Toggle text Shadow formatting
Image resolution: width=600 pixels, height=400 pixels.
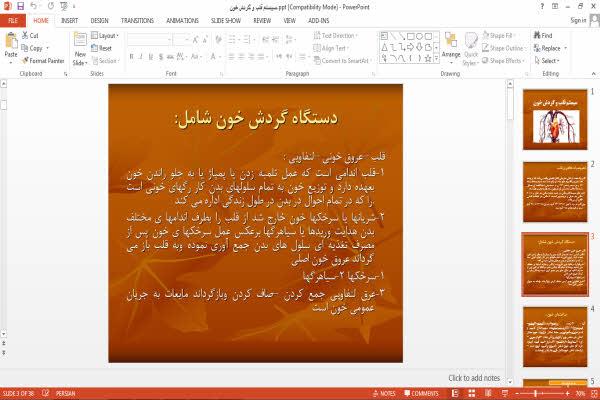pos(161,57)
